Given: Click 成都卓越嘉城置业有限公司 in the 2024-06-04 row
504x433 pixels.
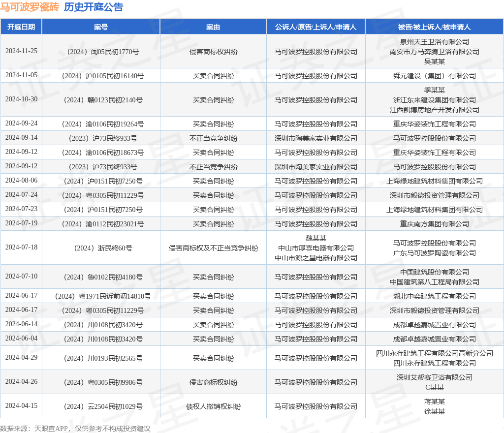Looking at the screenshot, I should 434,339.
